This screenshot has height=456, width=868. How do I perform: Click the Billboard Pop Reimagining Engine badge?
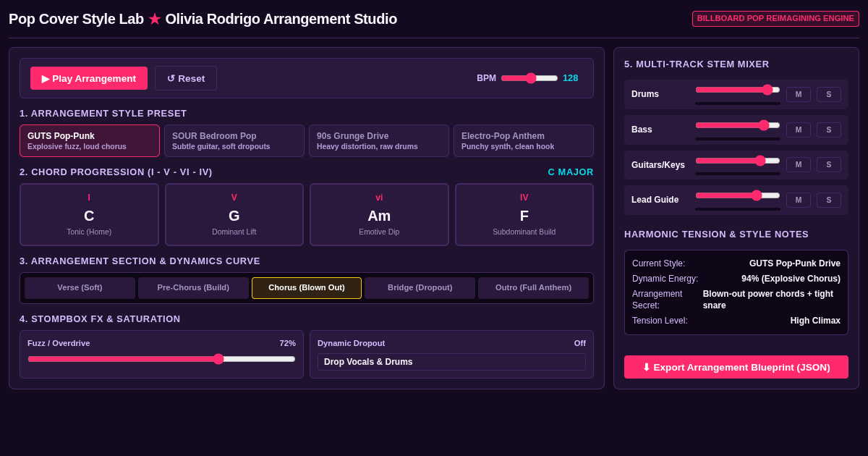coord(775,19)
